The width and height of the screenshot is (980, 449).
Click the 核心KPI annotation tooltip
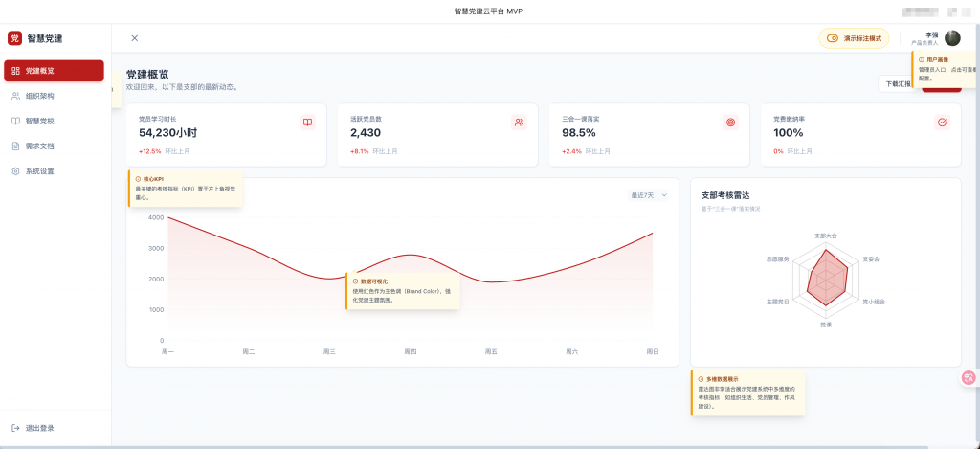pos(185,189)
